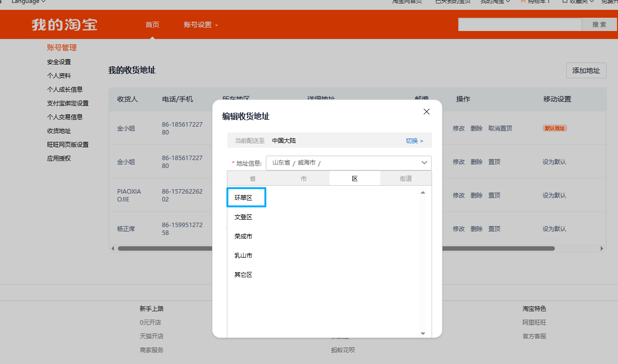The height and width of the screenshot is (364, 618).
Task: Click the list scroll-up arrow
Action: coord(423,193)
